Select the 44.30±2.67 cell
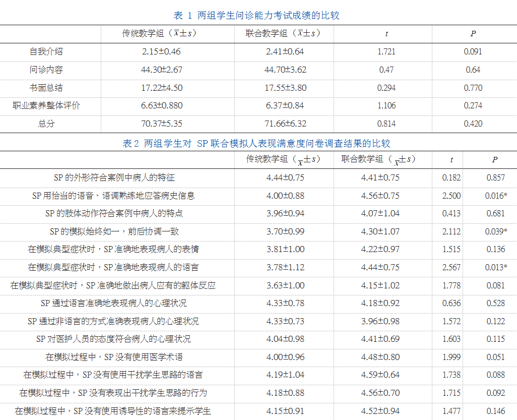The width and height of the screenshot is (517, 420). pyautogui.click(x=161, y=70)
